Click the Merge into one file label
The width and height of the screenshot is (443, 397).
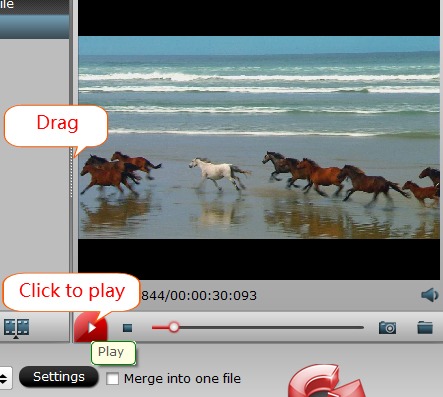182,379
